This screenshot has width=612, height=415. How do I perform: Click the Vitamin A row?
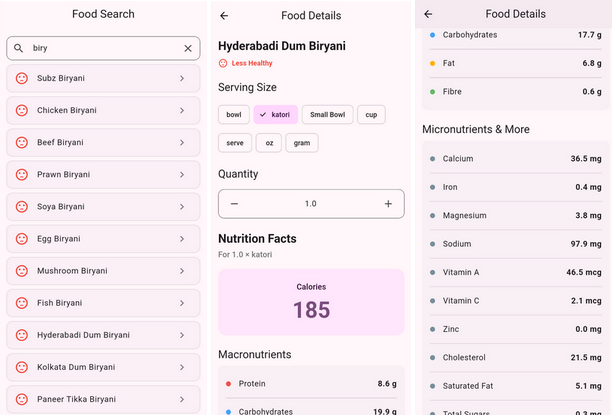point(516,272)
